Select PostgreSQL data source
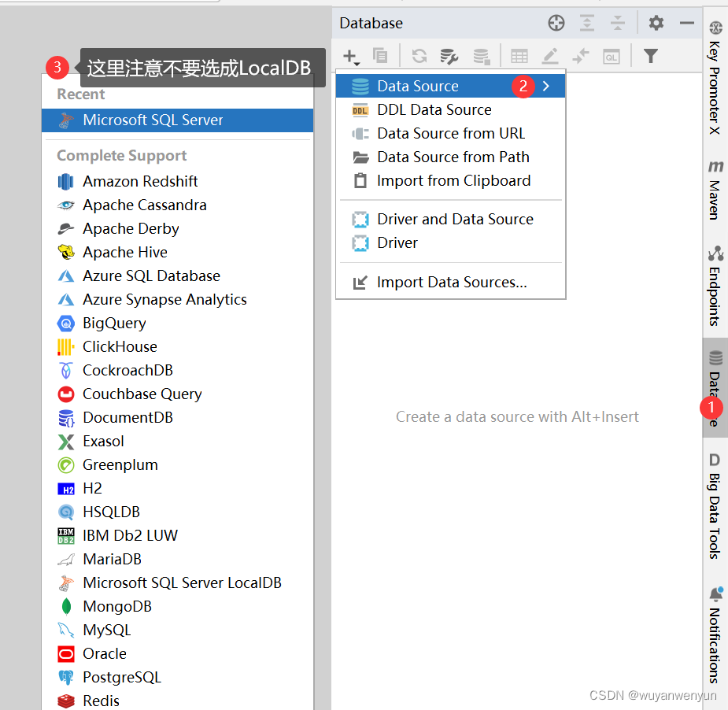The height and width of the screenshot is (710, 728). pyautogui.click(x=177, y=678)
